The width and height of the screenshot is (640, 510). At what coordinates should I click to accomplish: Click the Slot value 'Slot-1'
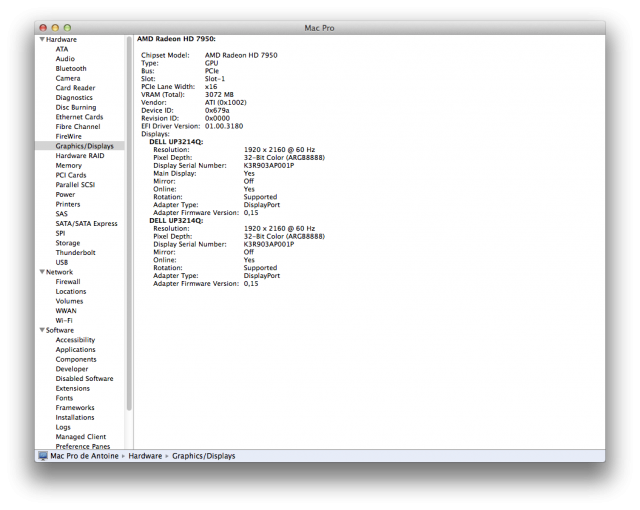(x=215, y=79)
